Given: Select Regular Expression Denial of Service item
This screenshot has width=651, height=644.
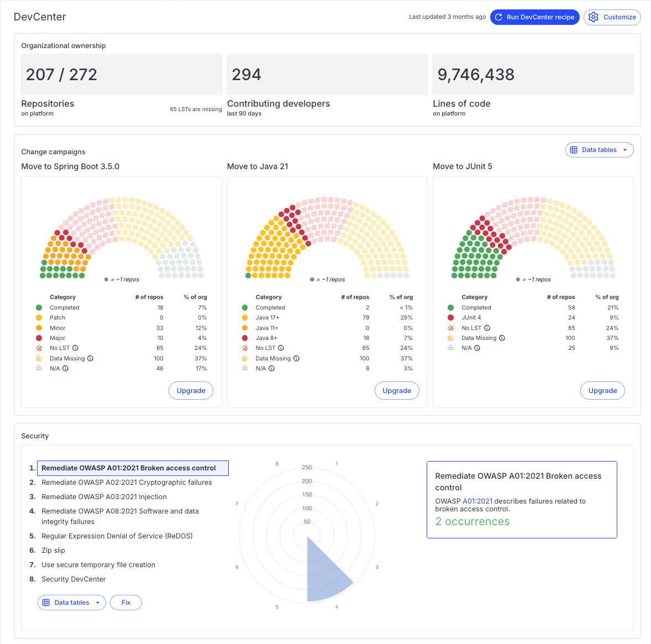Looking at the screenshot, I should click(117, 536).
